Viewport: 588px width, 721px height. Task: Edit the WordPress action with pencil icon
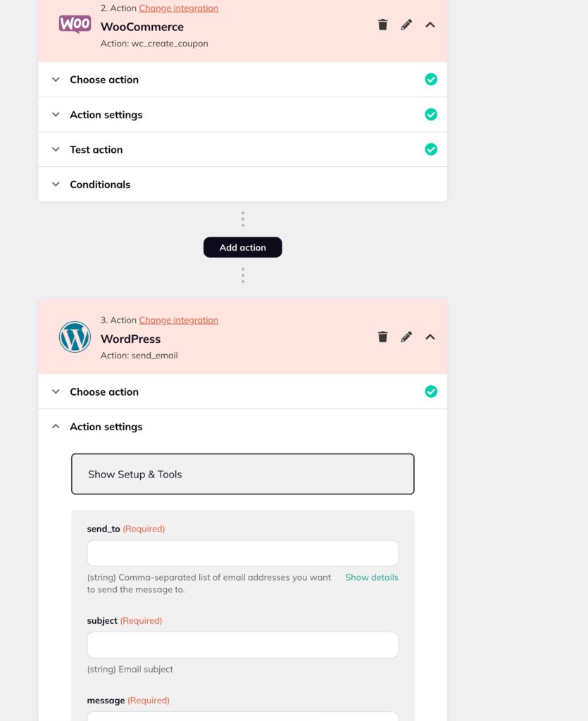(x=406, y=337)
